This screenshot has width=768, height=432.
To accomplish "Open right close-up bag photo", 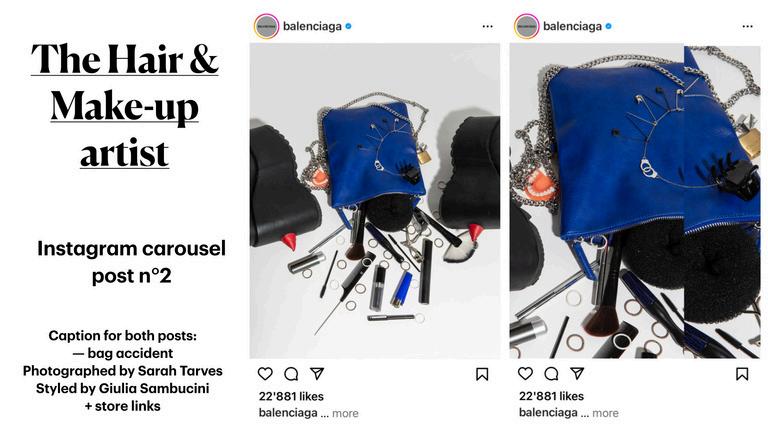I will pos(635,201).
